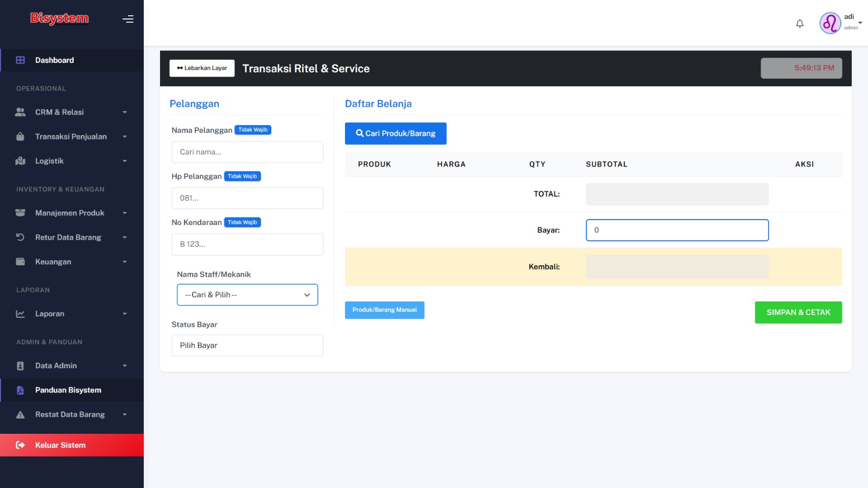The width and height of the screenshot is (868, 488).
Task: Click the Restat Data Barang warning icon
Action: tap(21, 415)
